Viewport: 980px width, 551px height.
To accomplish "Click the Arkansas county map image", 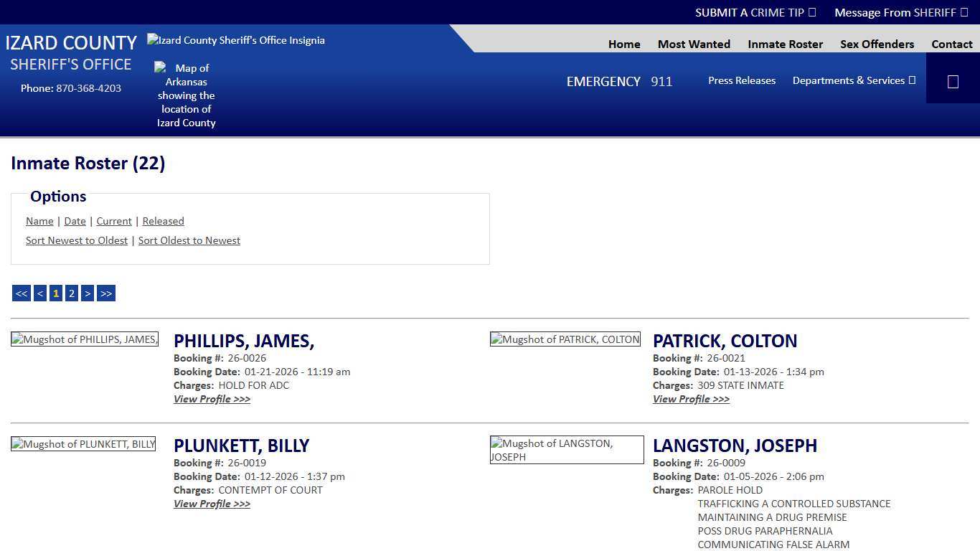I will (186, 95).
